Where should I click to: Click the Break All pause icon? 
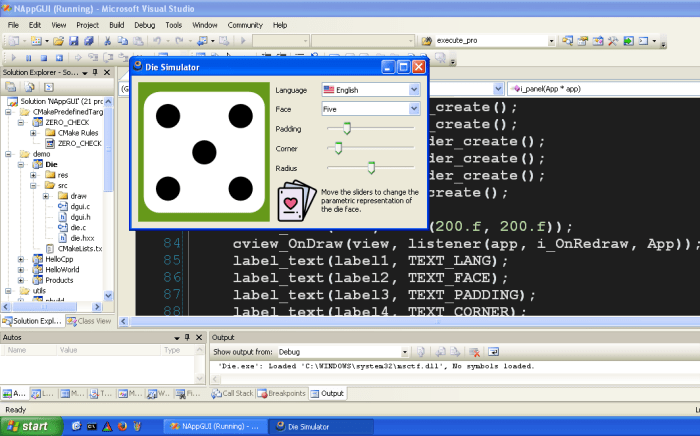(x=30, y=58)
